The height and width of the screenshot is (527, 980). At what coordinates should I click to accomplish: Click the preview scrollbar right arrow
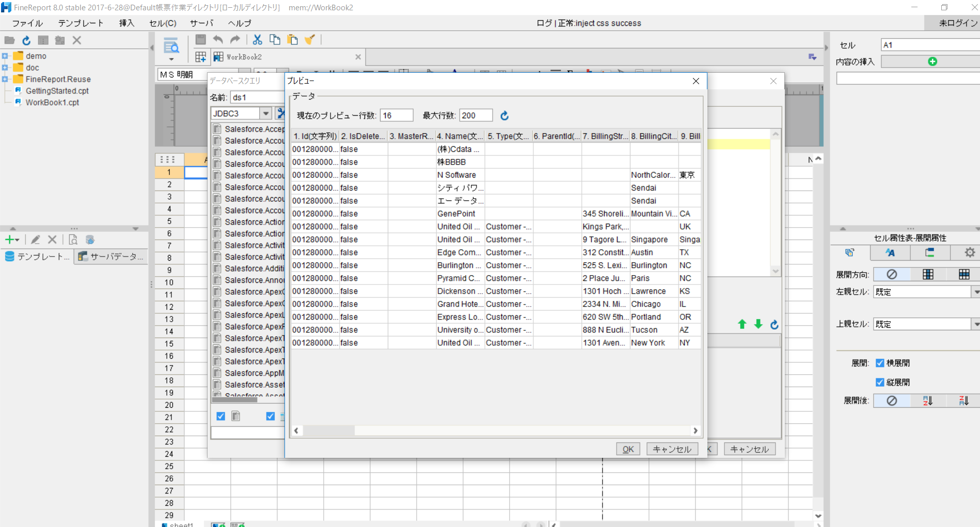(696, 430)
